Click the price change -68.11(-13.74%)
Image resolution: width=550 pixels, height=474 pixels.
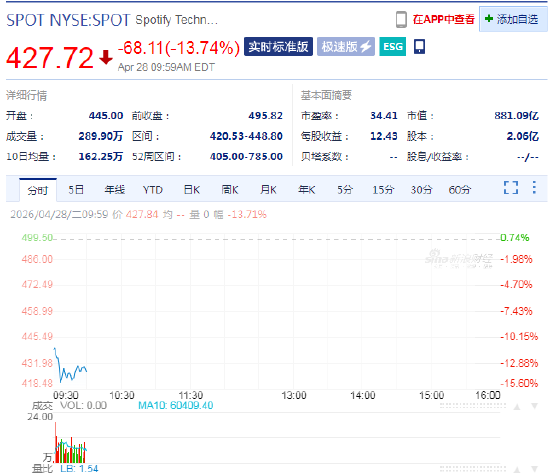(179, 48)
